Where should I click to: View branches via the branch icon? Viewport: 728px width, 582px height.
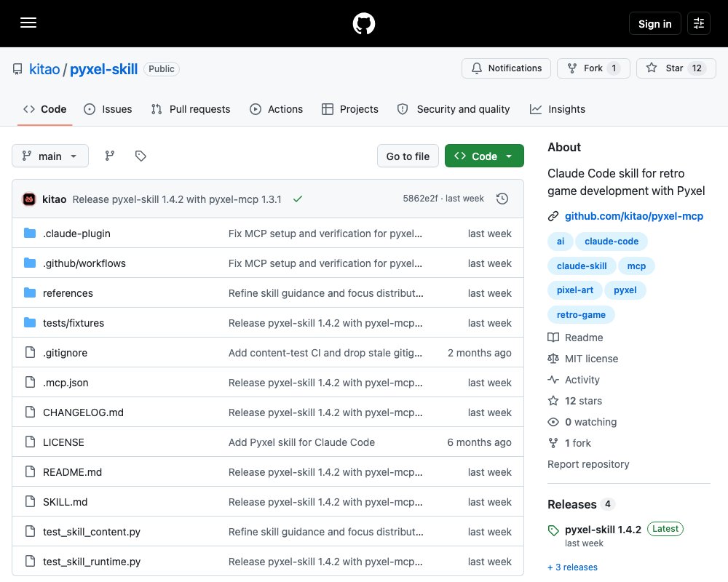(110, 156)
